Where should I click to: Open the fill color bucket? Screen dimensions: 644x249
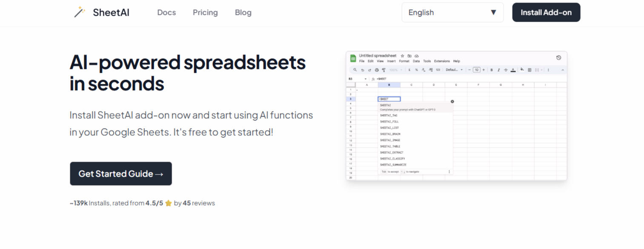point(522,69)
